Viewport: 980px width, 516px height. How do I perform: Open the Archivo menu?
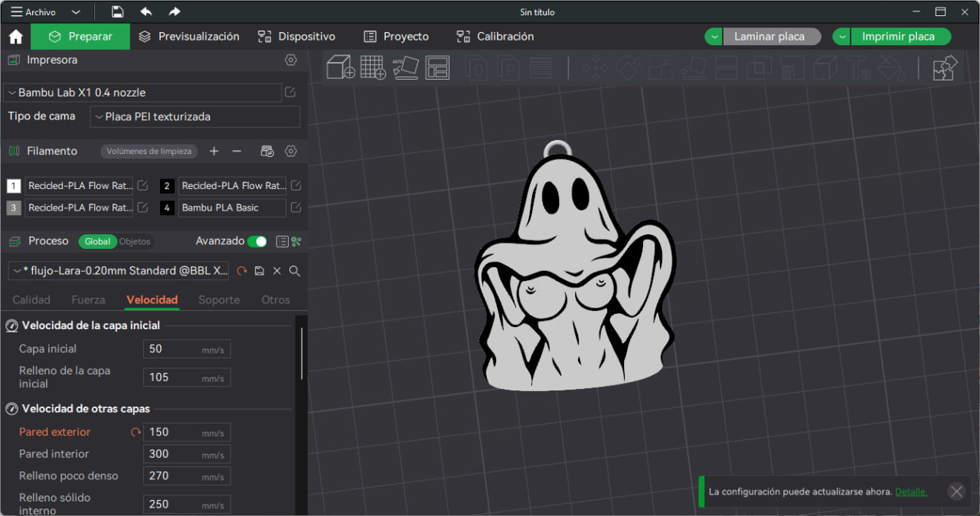[34, 12]
